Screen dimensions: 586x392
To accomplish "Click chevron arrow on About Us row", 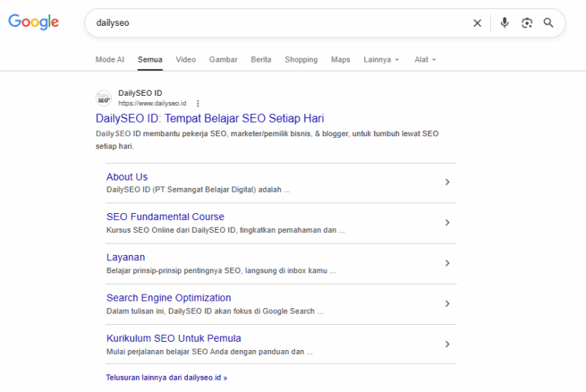I will (447, 182).
